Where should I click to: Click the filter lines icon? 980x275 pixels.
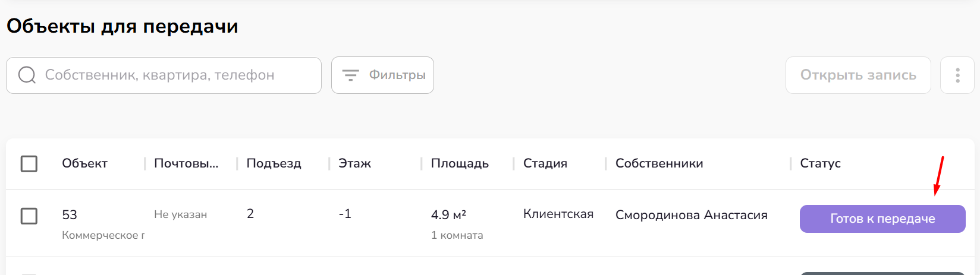[351, 75]
